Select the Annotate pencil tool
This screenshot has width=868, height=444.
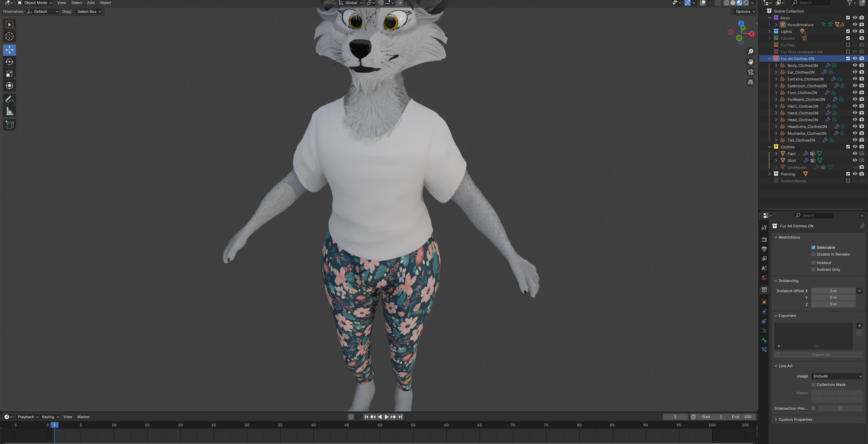click(9, 99)
